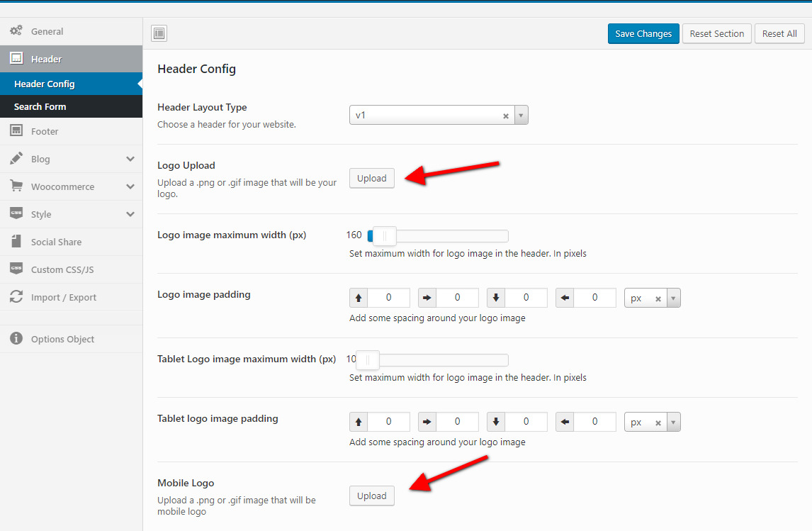812x531 pixels.
Task: Click the Options Object info icon
Action: 16,339
